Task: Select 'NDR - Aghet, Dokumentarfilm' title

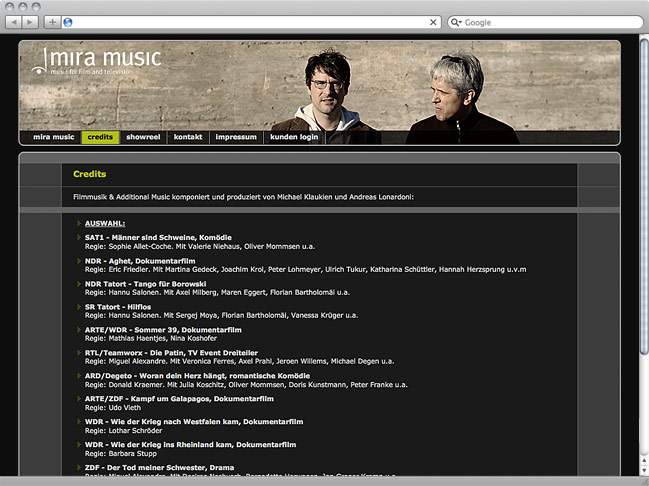Action: click(140, 261)
